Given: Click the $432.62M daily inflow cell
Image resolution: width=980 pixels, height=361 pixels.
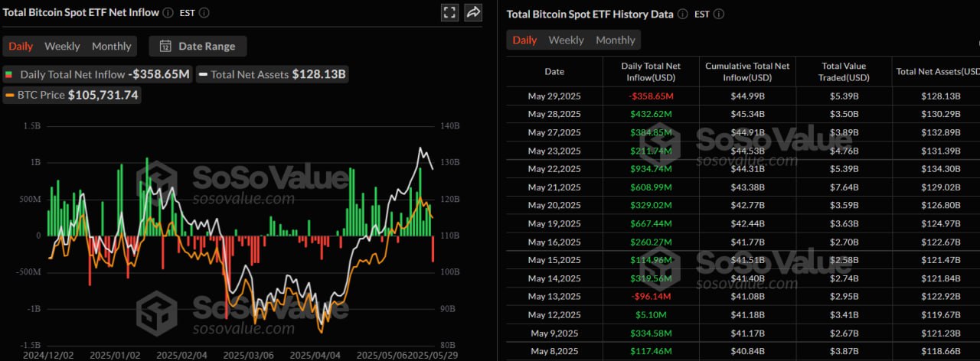Looking at the screenshot, I should [651, 114].
